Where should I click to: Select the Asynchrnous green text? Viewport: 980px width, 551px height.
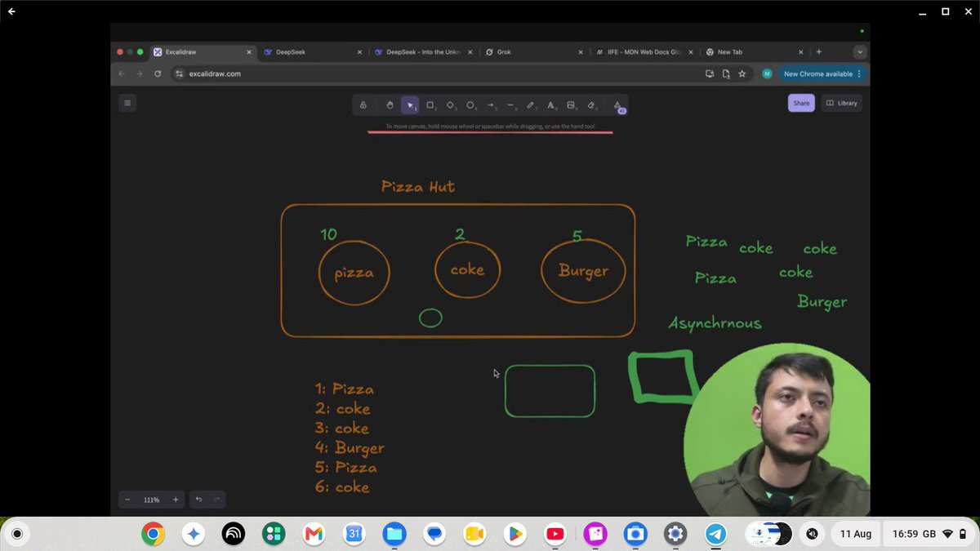pos(715,323)
